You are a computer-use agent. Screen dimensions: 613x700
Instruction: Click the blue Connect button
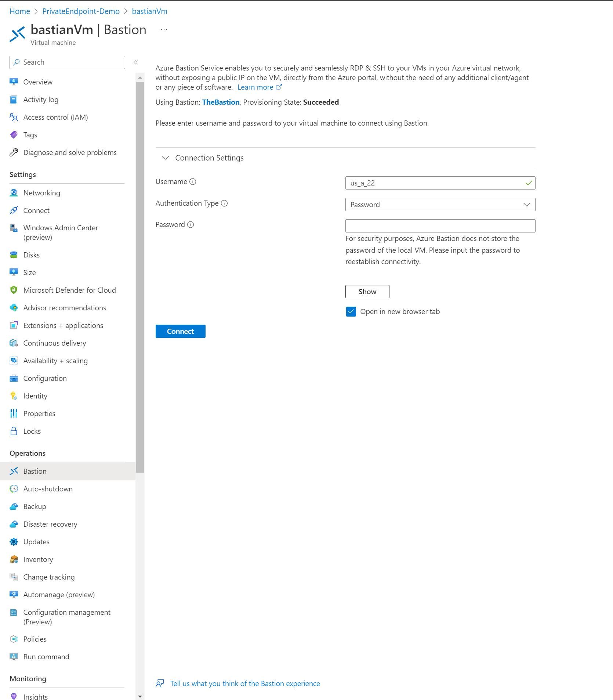click(x=180, y=331)
